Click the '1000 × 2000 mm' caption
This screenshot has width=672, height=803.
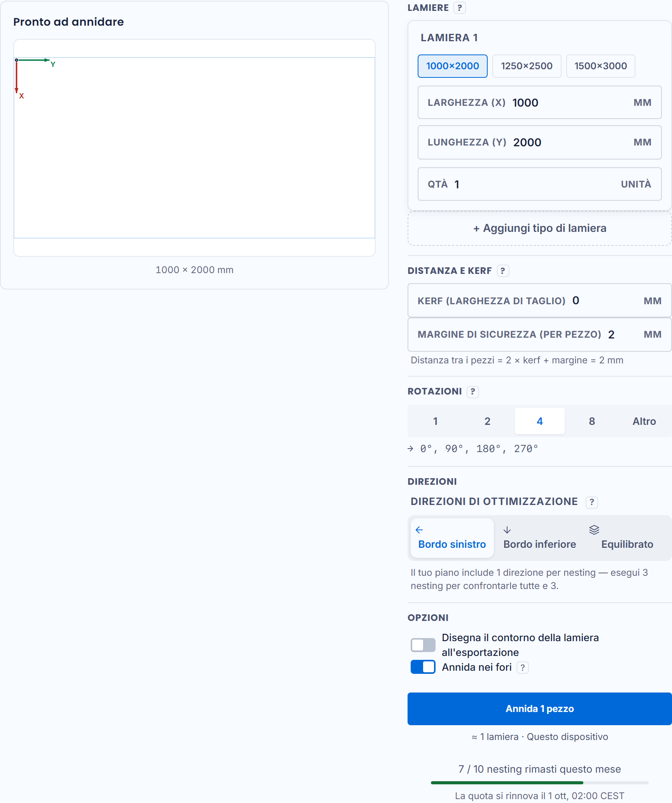coord(194,270)
